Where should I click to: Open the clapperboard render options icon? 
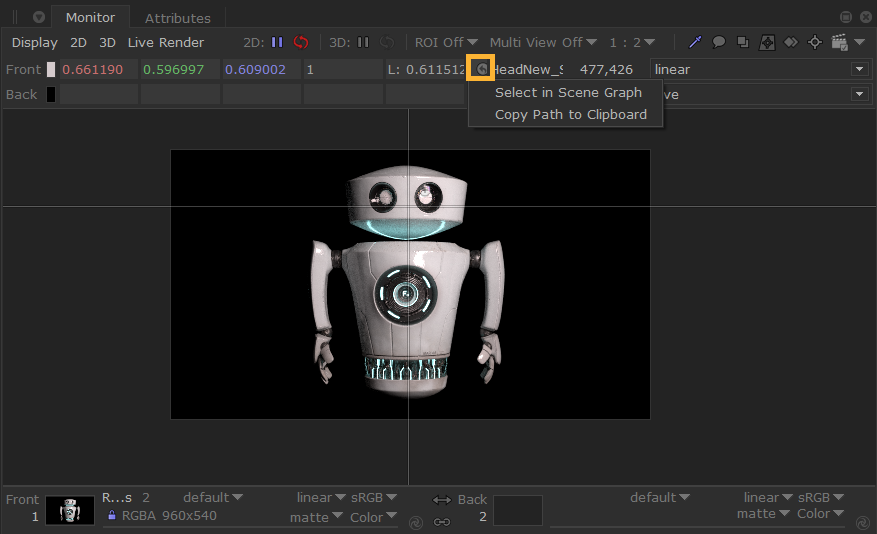point(840,42)
